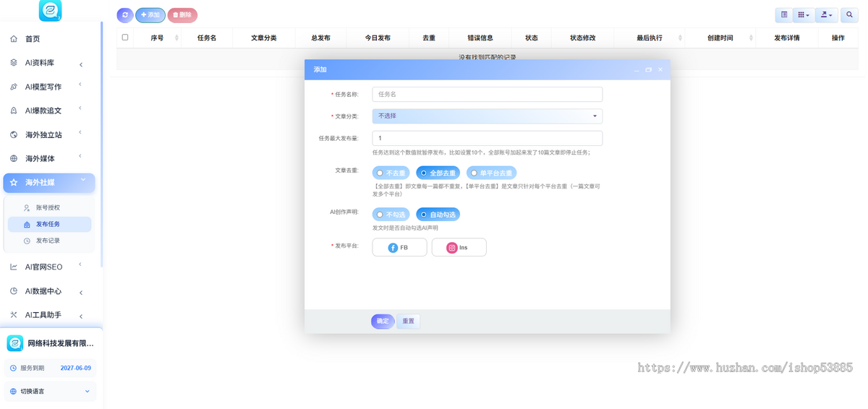The image size is (868, 409).
Task: Click the search magnifier icon at top right
Action: [x=849, y=14]
